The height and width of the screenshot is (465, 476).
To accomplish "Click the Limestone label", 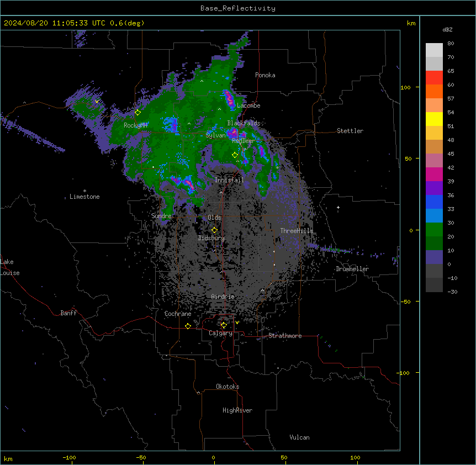I will coord(84,197).
